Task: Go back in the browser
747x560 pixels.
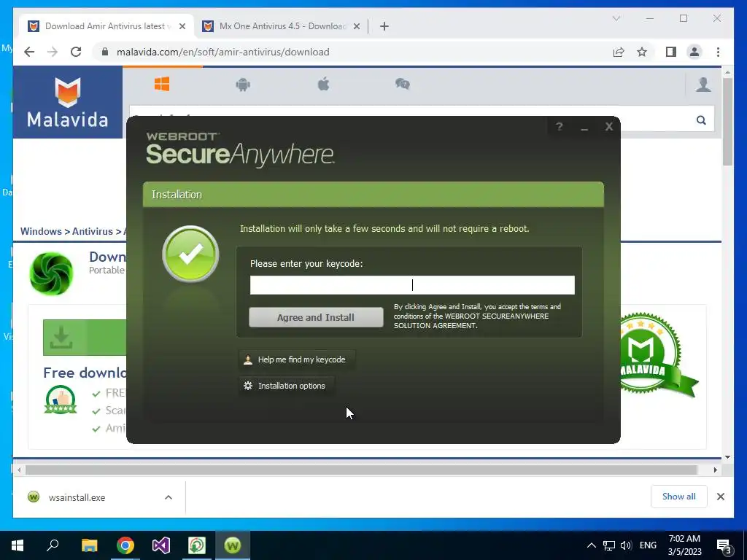Action: [x=29, y=52]
